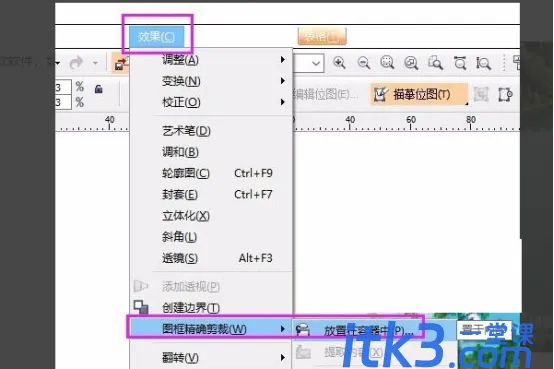Image resolution: width=554 pixels, height=369 pixels.
Task: Click the redo arrow icon
Action: coord(76,63)
